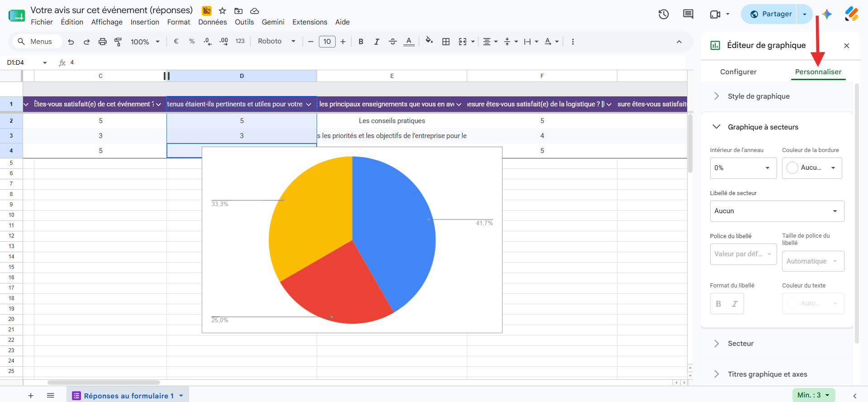Select column E header
Screen dimensions: 868x402
tap(392, 76)
